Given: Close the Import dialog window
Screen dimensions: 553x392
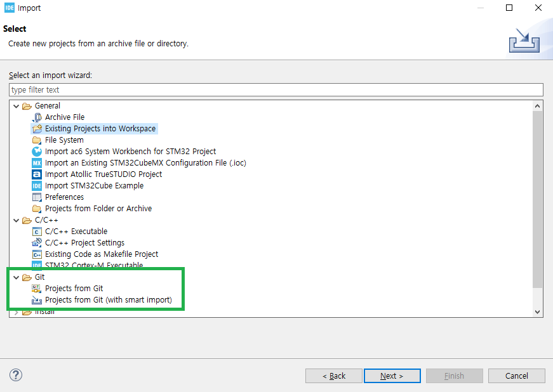Looking at the screenshot, I should coord(538,8).
